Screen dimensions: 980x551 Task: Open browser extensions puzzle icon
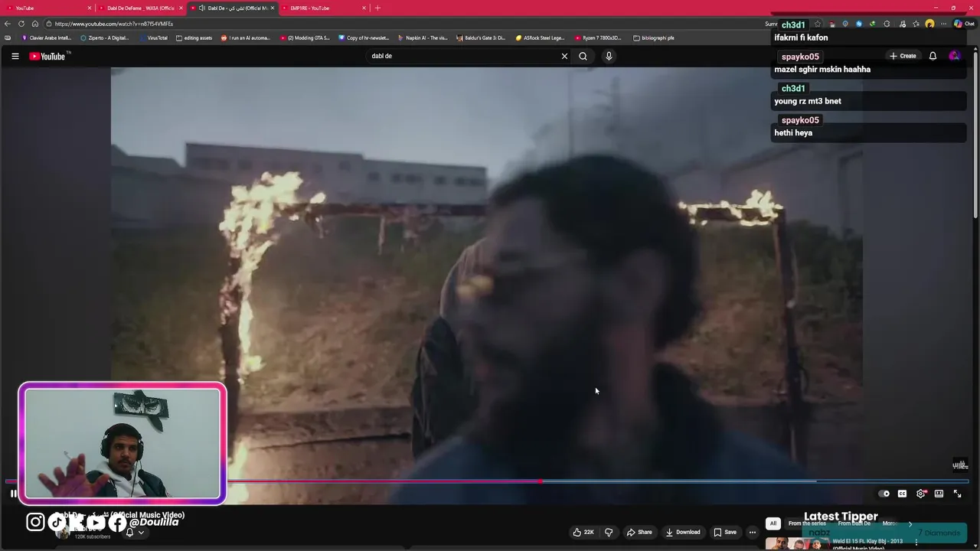pos(887,24)
